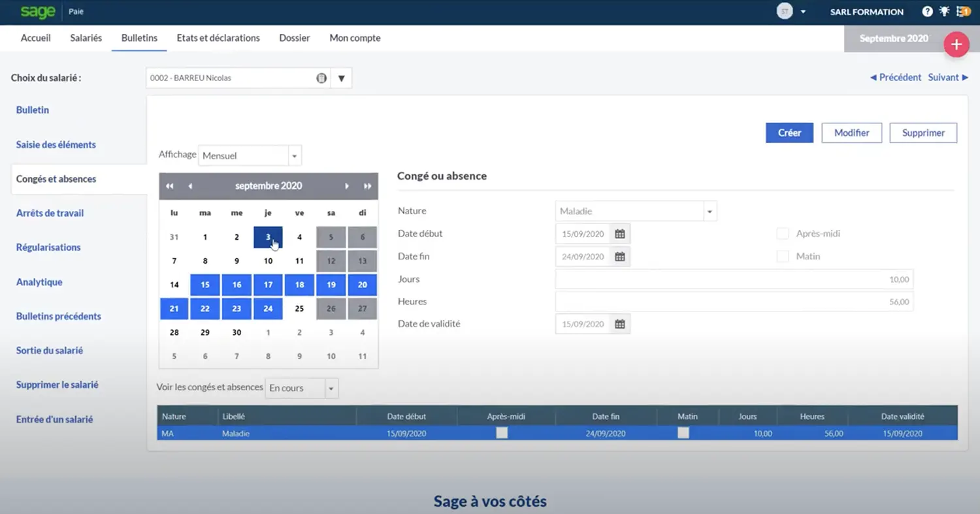The image size is (980, 514).
Task: Click the Jours input field
Action: (x=734, y=280)
